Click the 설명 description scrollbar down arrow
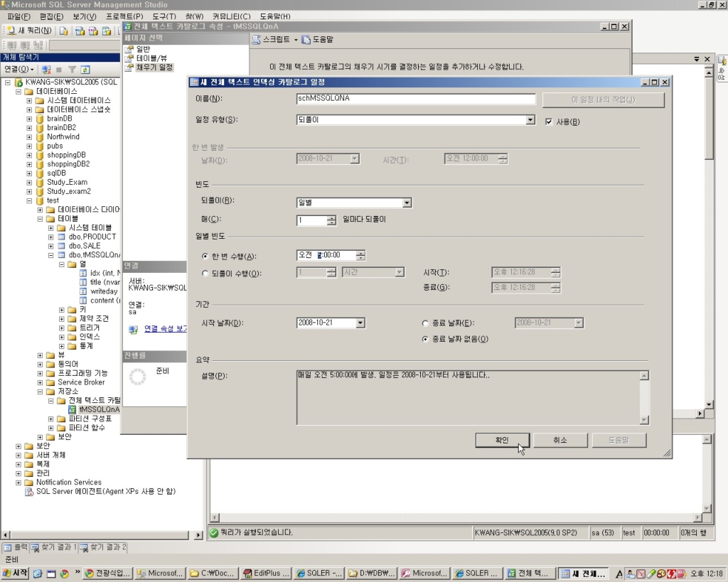728x582 pixels. [x=644, y=419]
